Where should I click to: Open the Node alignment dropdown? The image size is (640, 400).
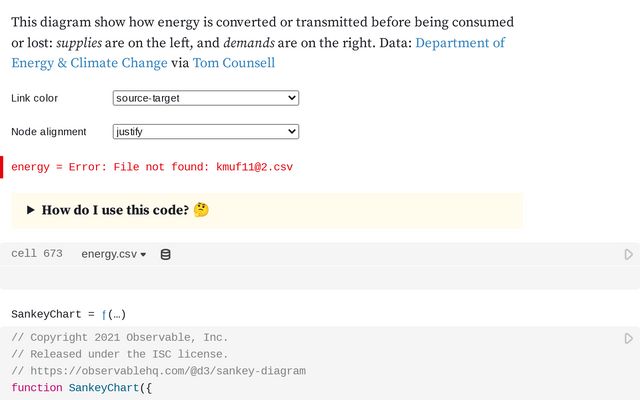[206, 131]
